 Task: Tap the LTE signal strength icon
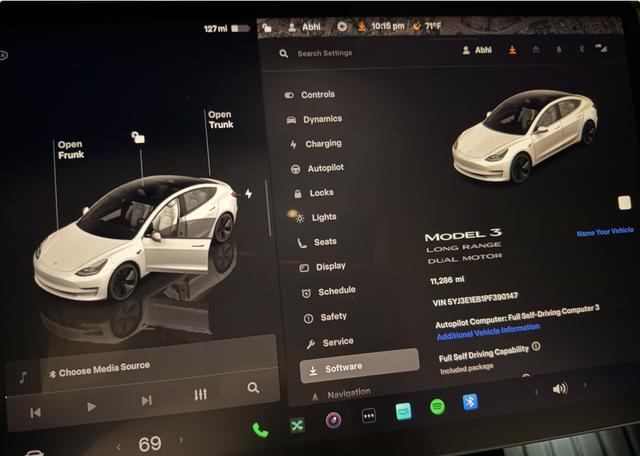(602, 48)
